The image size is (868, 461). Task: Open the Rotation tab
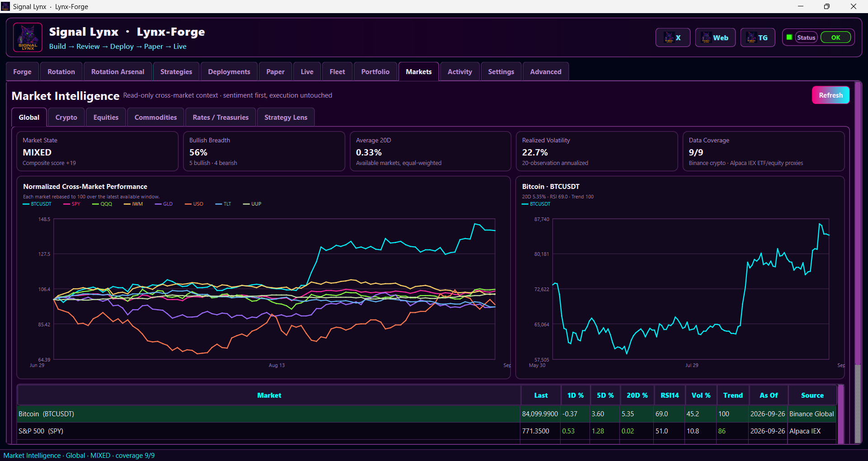tap(61, 71)
